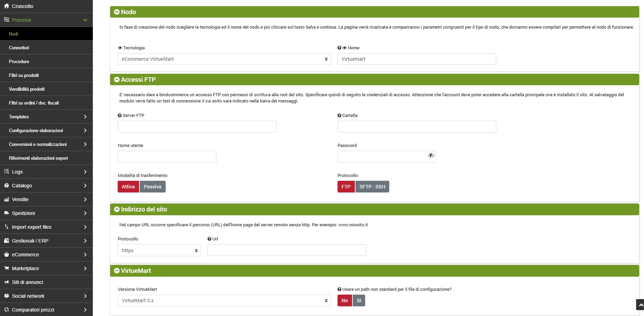Switch protocol to SFTP - SSH
Viewport: 644px width, 316px height.
(372, 187)
